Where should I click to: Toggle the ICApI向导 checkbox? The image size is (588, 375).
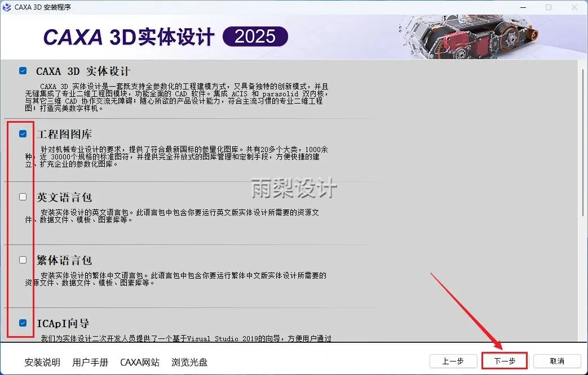click(23, 323)
